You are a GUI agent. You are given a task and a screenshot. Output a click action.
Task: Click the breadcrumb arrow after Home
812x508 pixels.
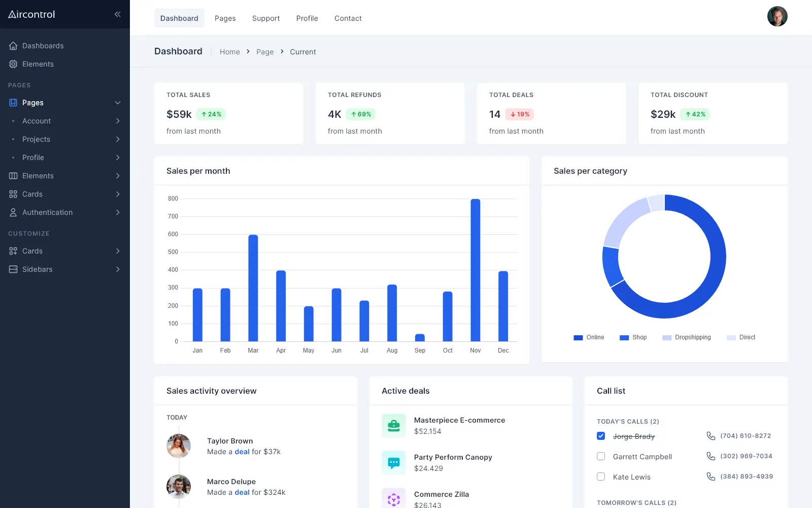point(248,51)
